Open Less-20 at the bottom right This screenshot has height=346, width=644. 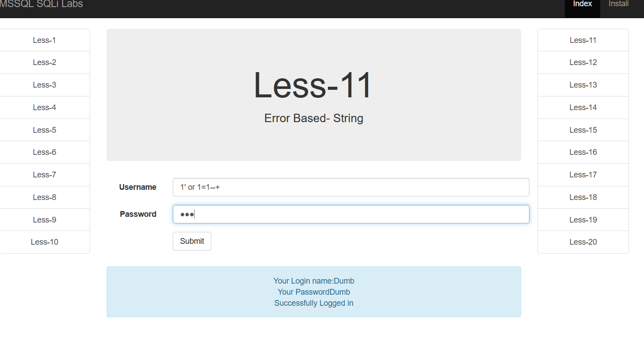tap(583, 242)
